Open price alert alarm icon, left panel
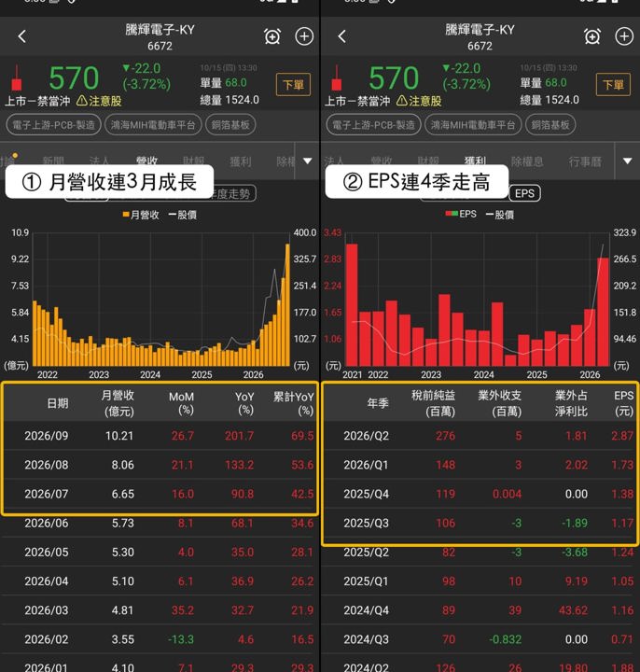Image resolution: width=640 pixels, height=672 pixels. pyautogui.click(x=272, y=36)
